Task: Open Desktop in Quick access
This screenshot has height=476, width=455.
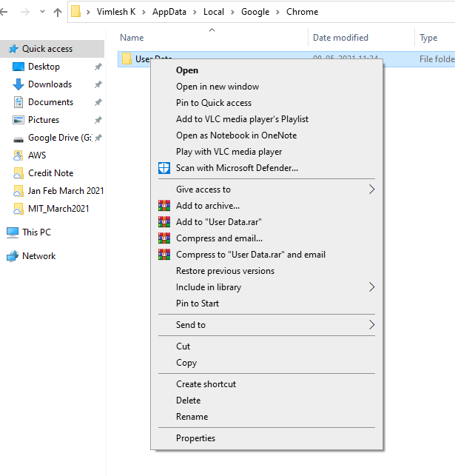Action: click(x=44, y=67)
